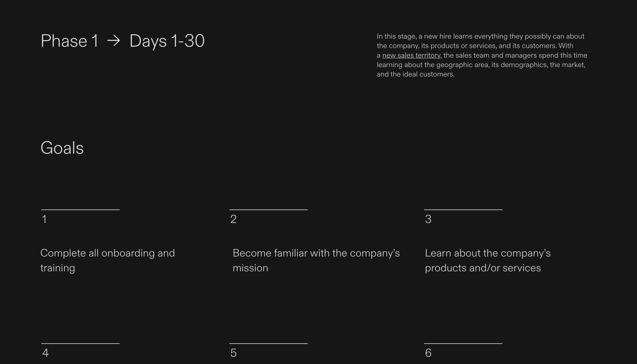This screenshot has width=637, height=364.
Task: Click the divider line above goal 4
Action: 80,343
